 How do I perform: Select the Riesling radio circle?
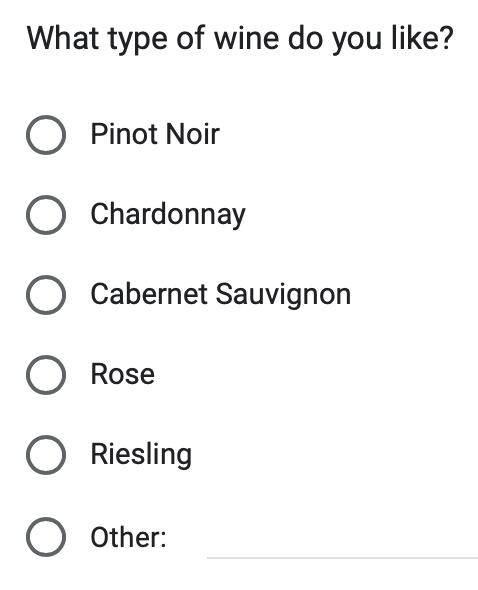[46, 455]
